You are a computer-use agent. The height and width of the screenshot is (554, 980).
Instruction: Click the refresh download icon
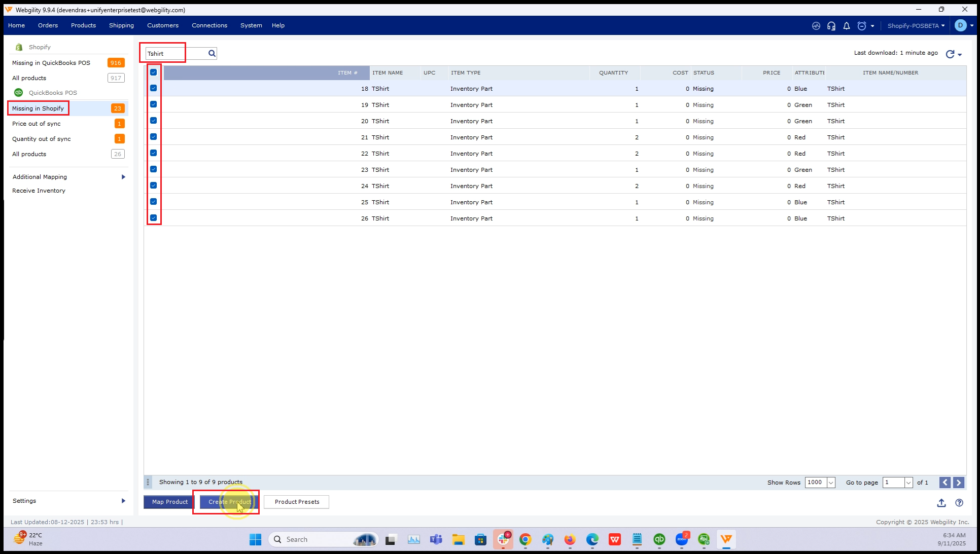coord(950,54)
